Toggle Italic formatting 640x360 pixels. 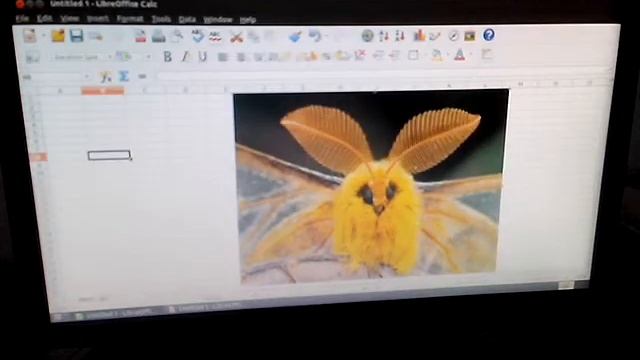(185, 57)
